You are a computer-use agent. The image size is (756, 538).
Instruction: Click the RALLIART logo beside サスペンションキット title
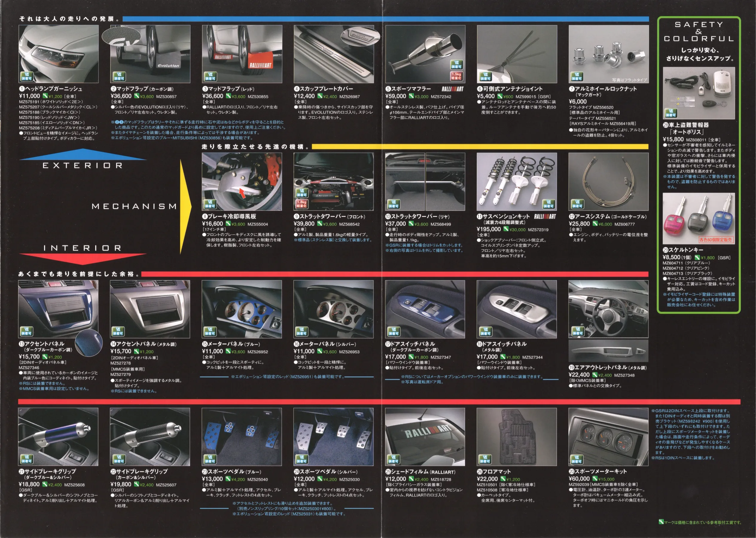point(545,216)
